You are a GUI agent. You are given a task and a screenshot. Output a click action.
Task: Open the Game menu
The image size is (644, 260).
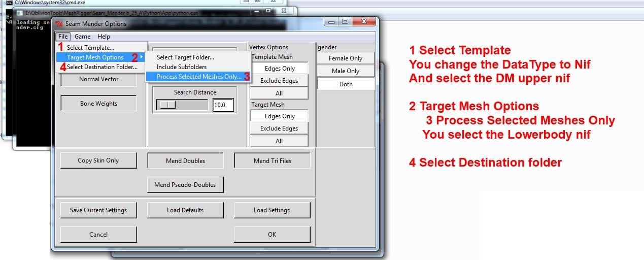pos(82,37)
